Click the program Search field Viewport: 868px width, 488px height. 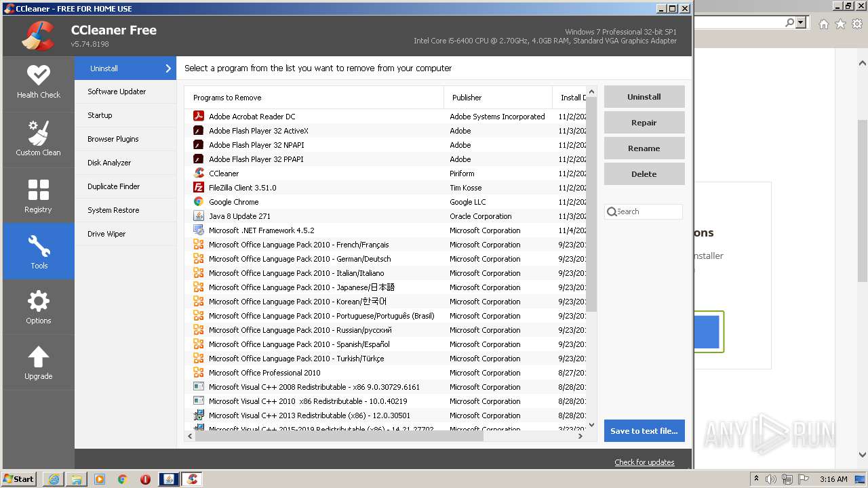[644, 211]
